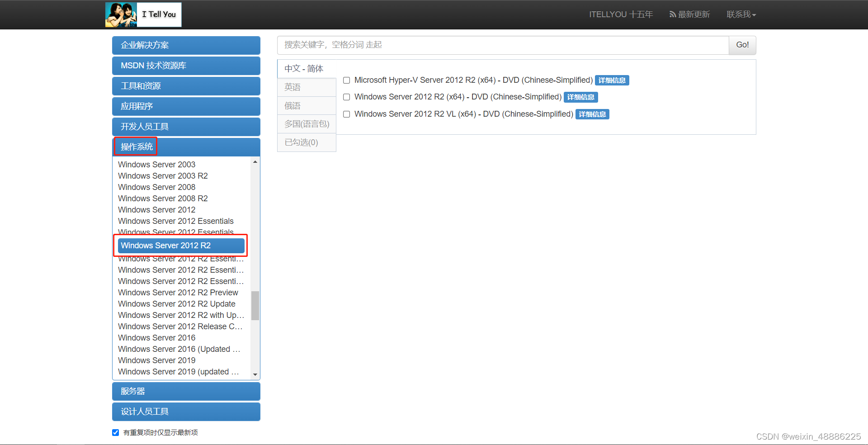Expand the 服务器 category
Screen dimensions: 868x445
186,391
